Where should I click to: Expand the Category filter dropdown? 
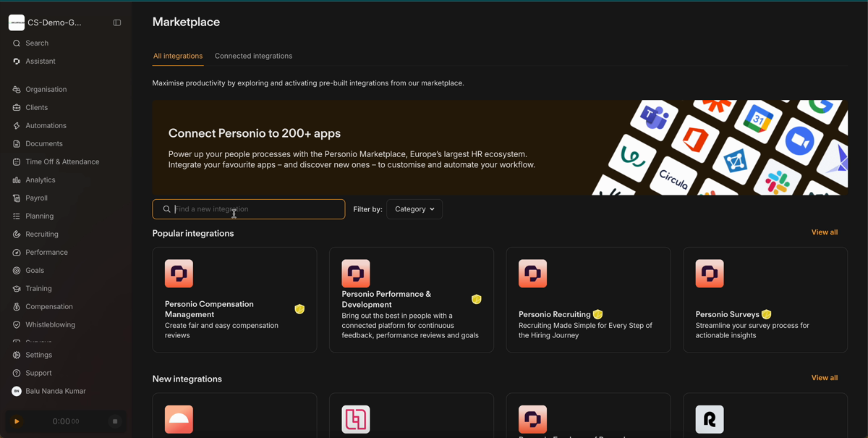tap(414, 209)
